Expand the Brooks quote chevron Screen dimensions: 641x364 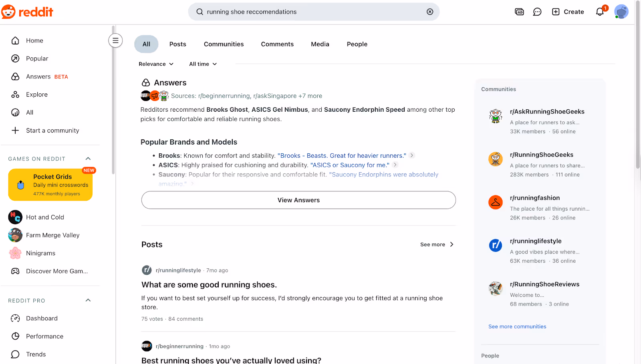point(411,155)
